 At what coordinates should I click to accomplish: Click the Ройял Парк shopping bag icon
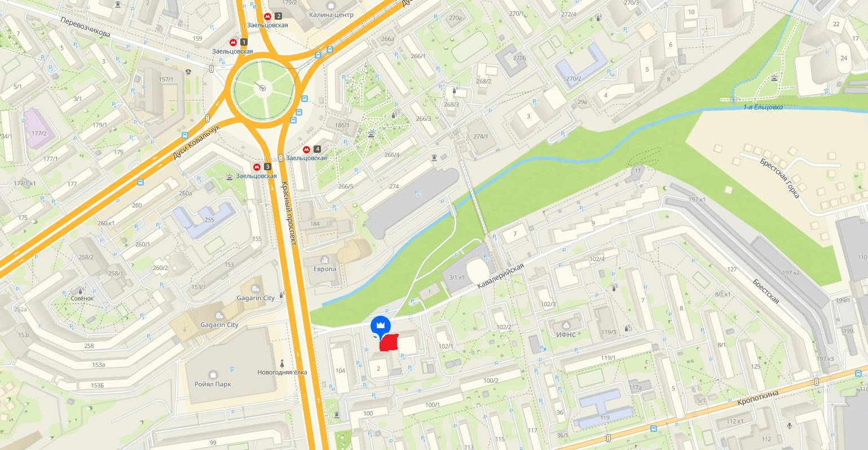214,374
